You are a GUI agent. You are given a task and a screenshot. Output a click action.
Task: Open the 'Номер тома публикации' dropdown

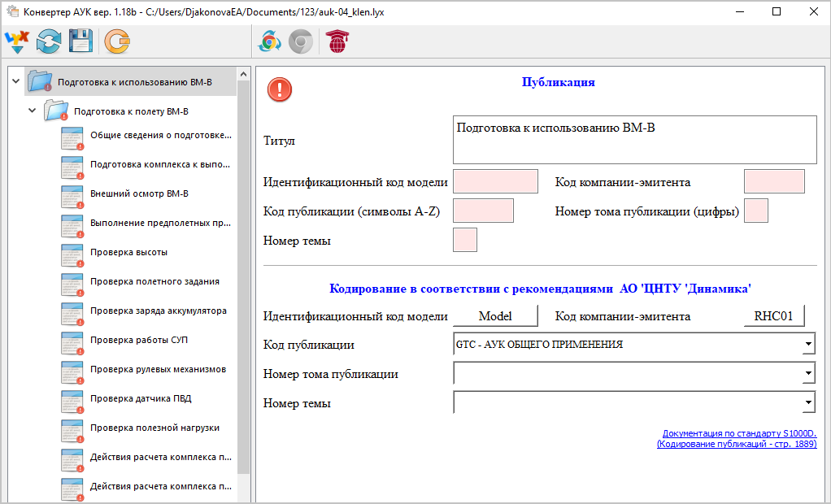pyautogui.click(x=807, y=374)
